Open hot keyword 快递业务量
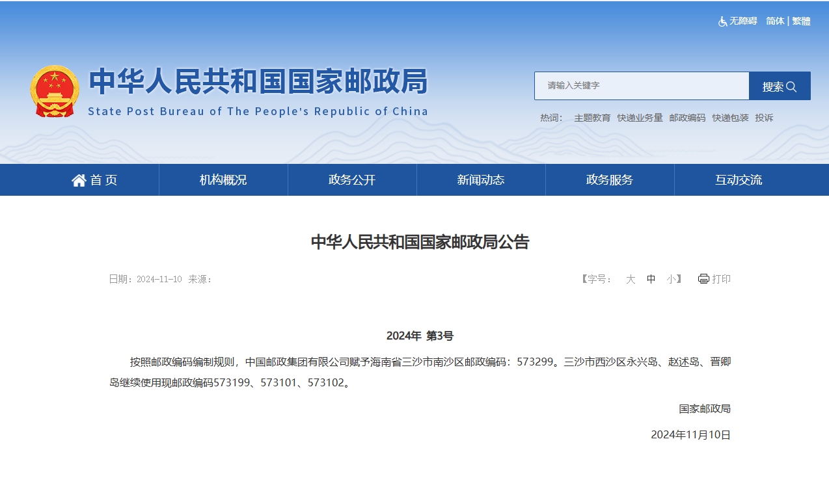 click(640, 118)
